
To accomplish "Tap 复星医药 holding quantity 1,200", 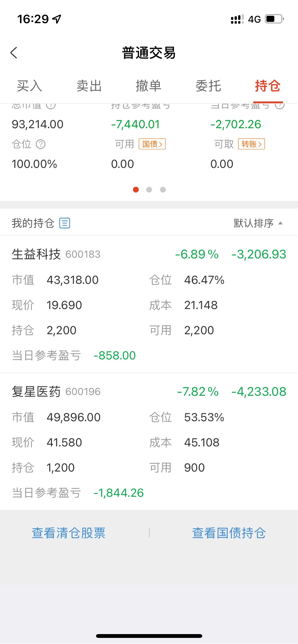I will (x=61, y=468).
